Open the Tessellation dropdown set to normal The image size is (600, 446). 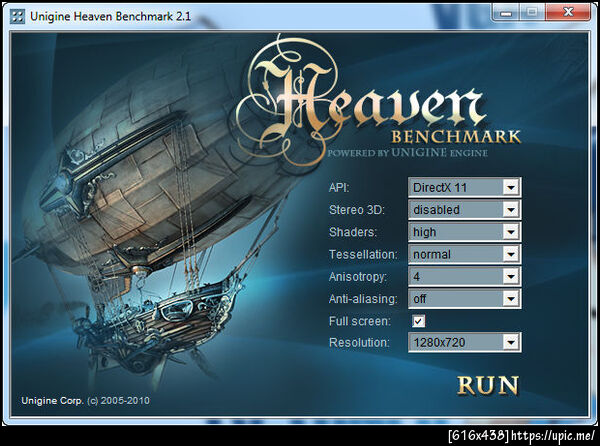[465, 254]
